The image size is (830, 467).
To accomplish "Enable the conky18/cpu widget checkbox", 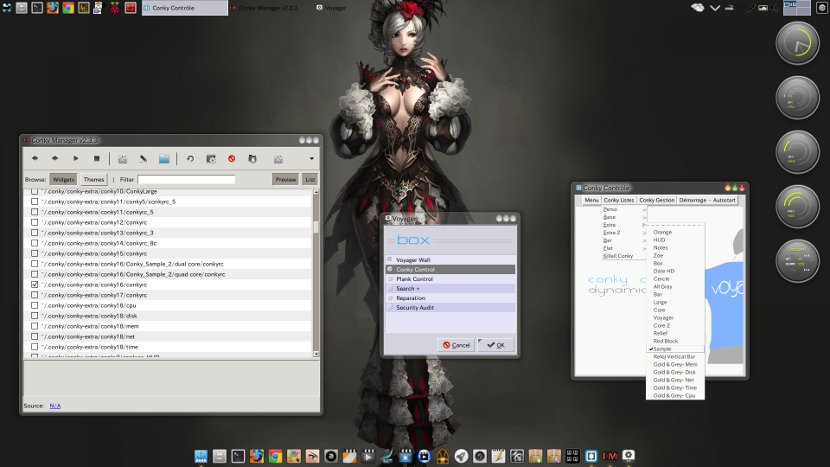I will [34, 306].
